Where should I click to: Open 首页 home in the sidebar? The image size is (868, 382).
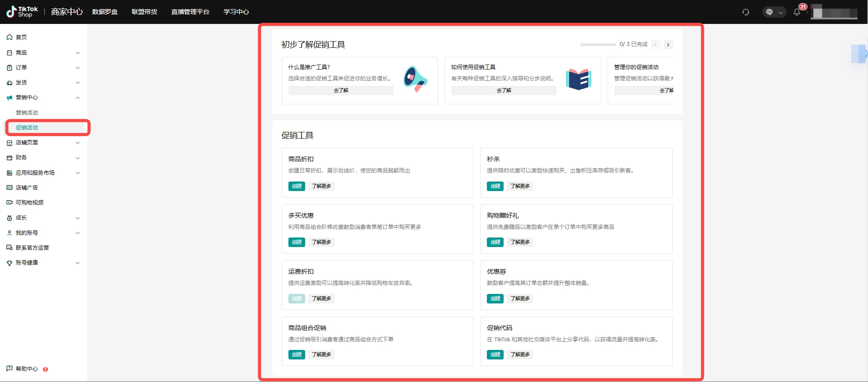coord(21,37)
